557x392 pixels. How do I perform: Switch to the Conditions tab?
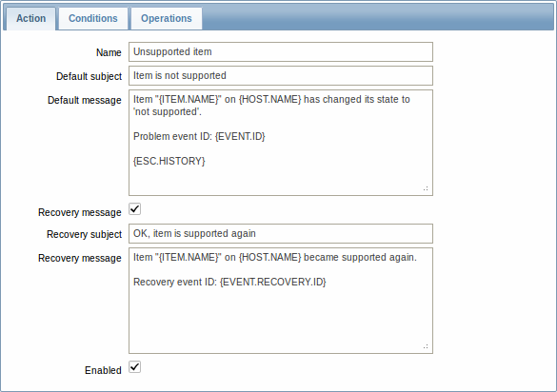[93, 18]
